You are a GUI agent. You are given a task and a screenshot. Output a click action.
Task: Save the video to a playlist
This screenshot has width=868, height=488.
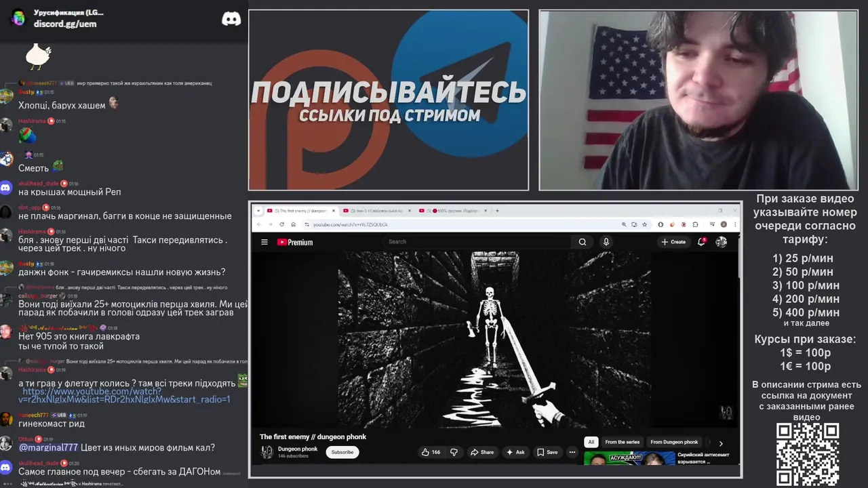pyautogui.click(x=547, y=452)
